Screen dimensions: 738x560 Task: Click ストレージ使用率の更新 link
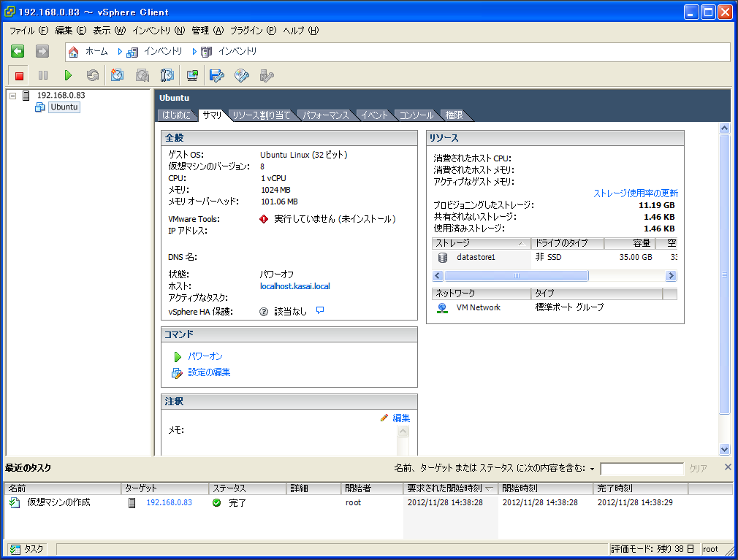(x=636, y=193)
